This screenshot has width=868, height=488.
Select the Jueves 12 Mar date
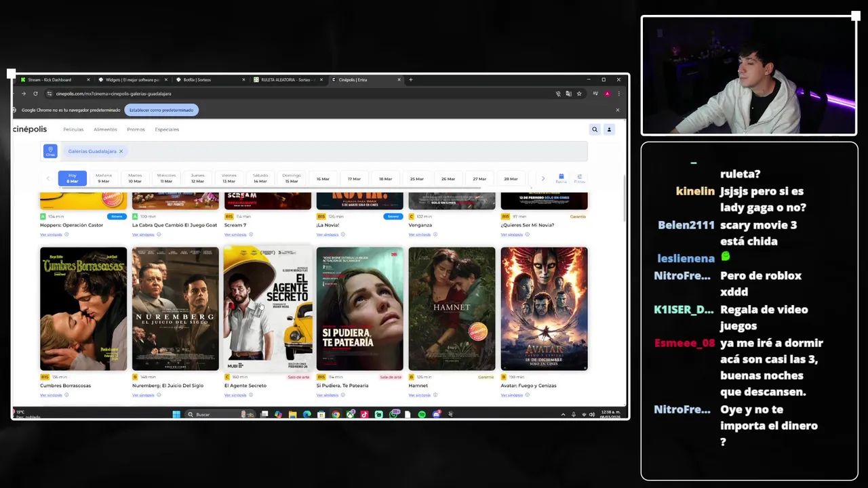(197, 178)
